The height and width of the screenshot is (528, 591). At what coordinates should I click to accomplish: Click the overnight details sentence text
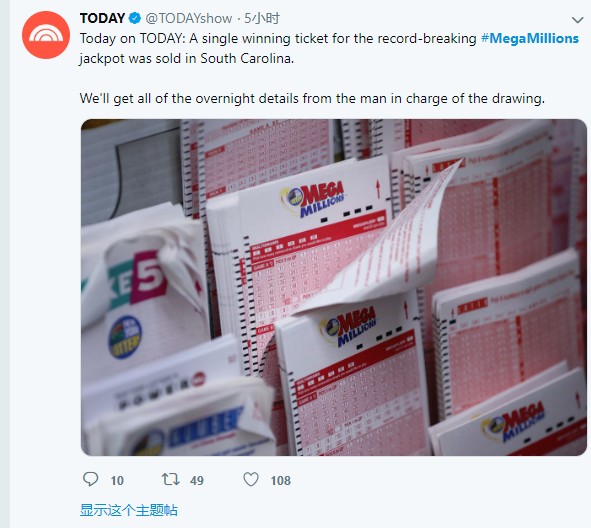click(x=312, y=99)
